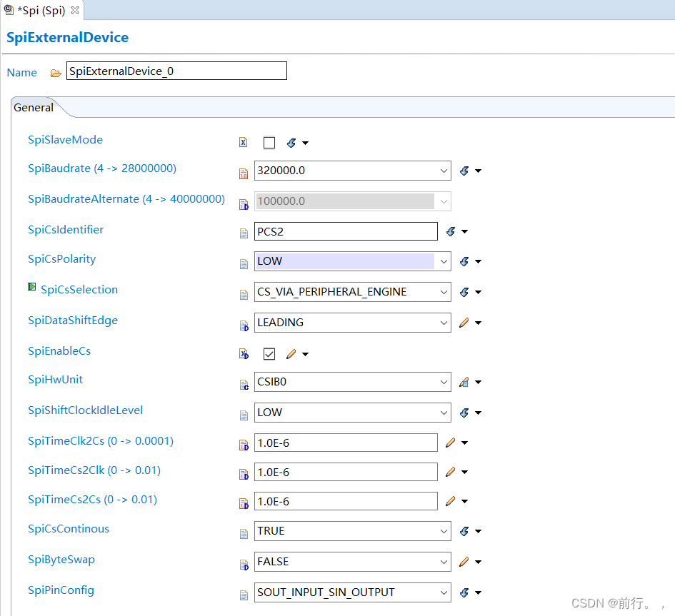Switch to the General tab

point(34,108)
